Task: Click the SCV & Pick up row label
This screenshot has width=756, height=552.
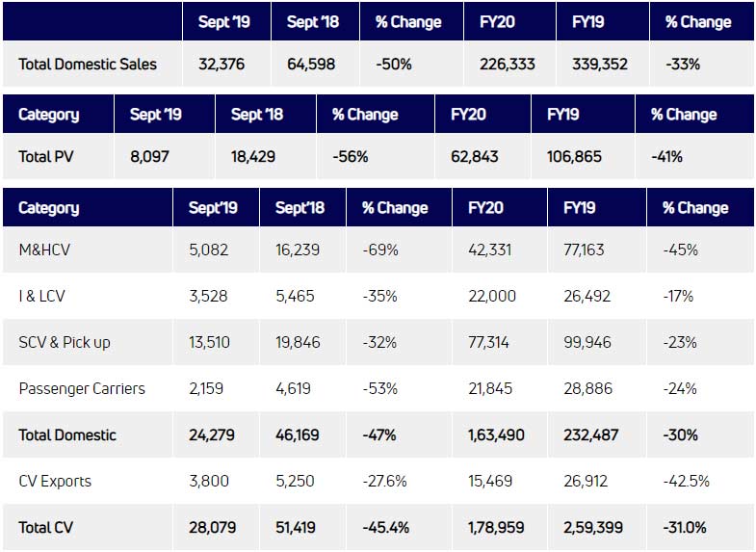Action: coord(65,342)
